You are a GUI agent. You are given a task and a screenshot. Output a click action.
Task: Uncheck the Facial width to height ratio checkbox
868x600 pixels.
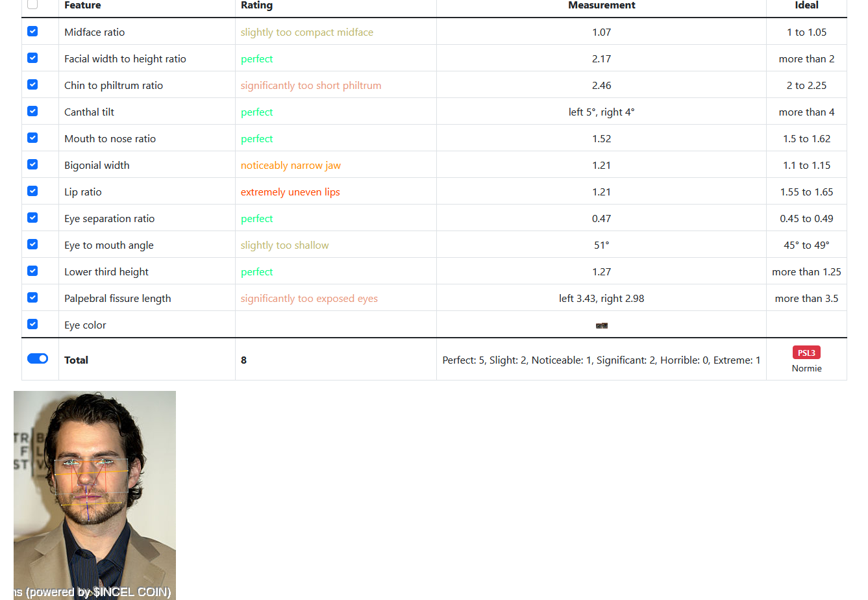click(x=32, y=58)
